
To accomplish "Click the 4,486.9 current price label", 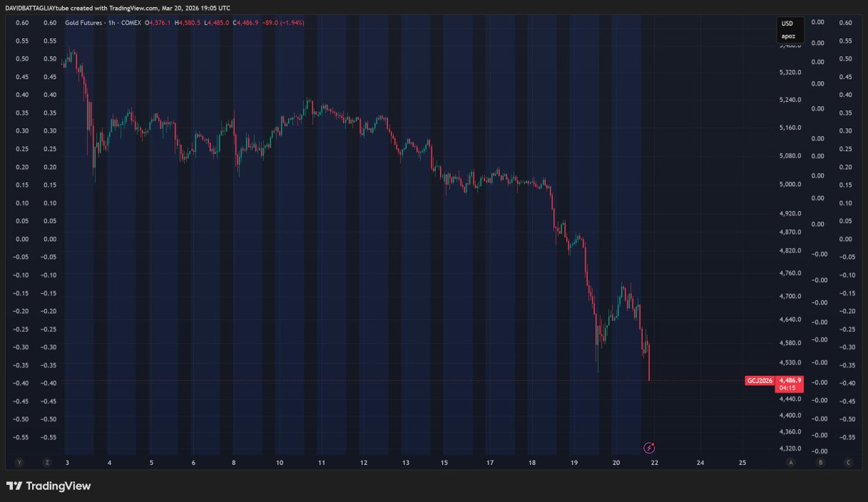I will [789, 380].
